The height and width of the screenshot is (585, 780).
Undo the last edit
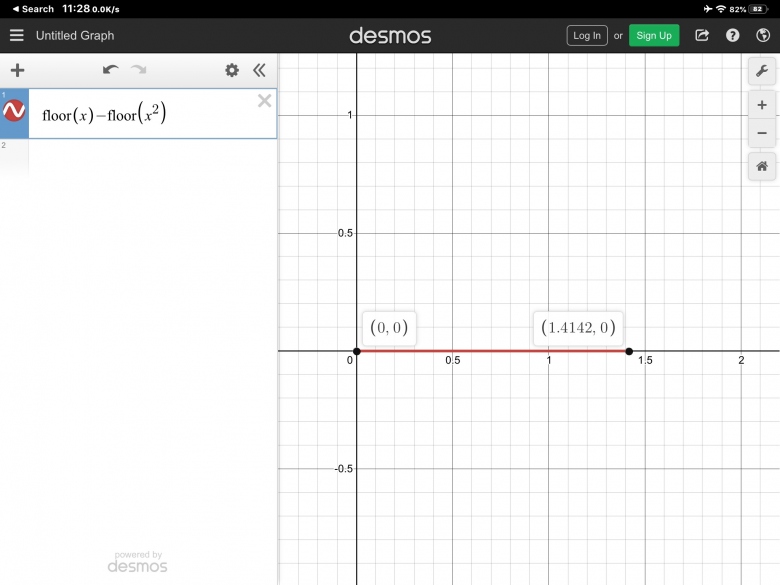(110, 70)
